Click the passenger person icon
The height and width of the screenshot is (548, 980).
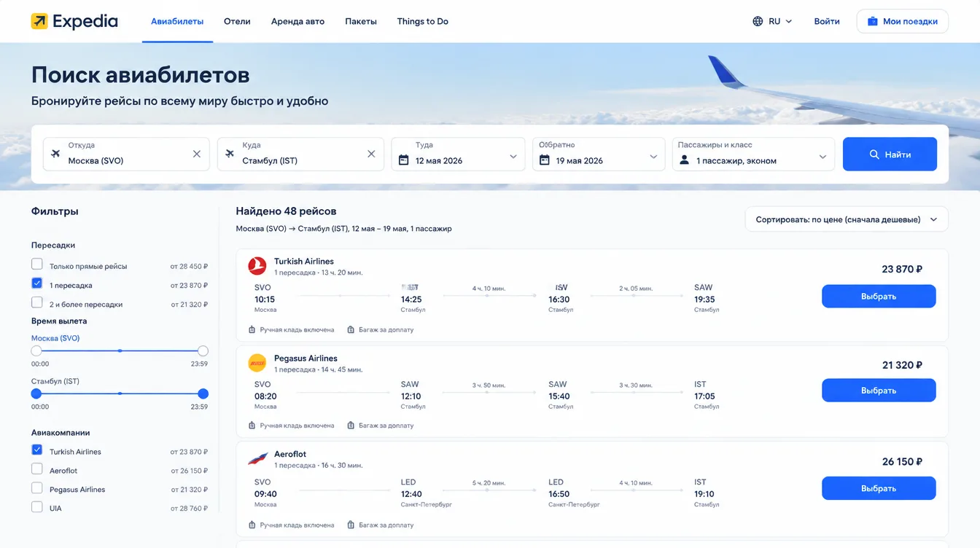684,160
